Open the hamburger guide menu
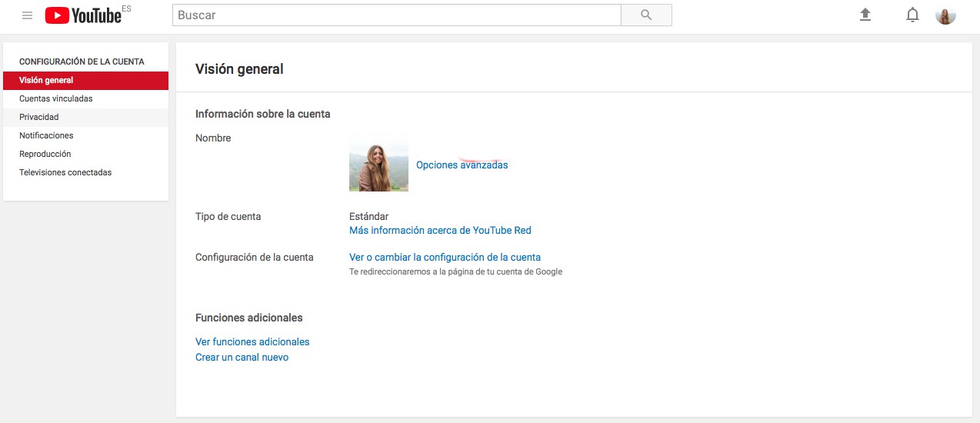The width and height of the screenshot is (980, 423). click(28, 15)
